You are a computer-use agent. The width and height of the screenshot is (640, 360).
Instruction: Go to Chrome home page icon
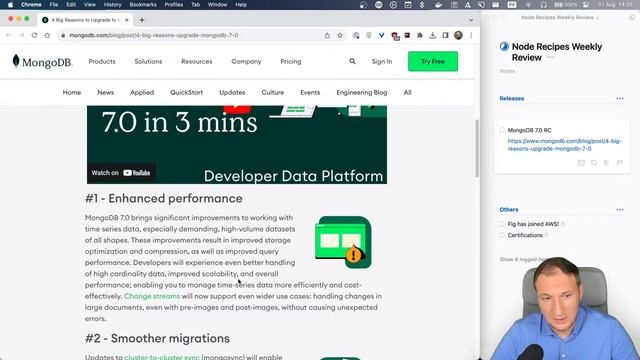click(47, 36)
